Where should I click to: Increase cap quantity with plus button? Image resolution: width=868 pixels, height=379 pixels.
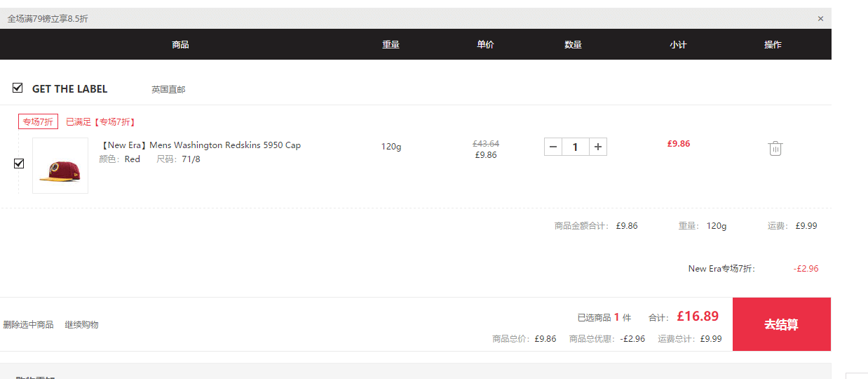[598, 147]
